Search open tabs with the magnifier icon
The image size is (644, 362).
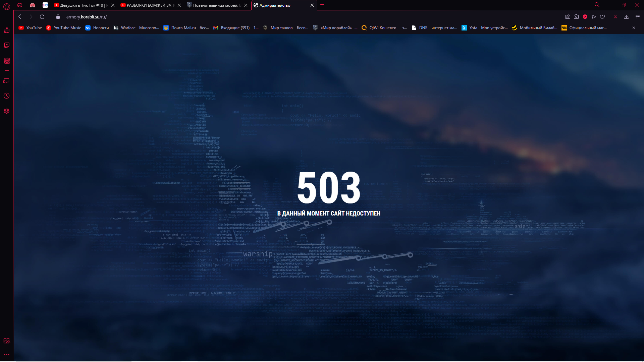pos(597,5)
